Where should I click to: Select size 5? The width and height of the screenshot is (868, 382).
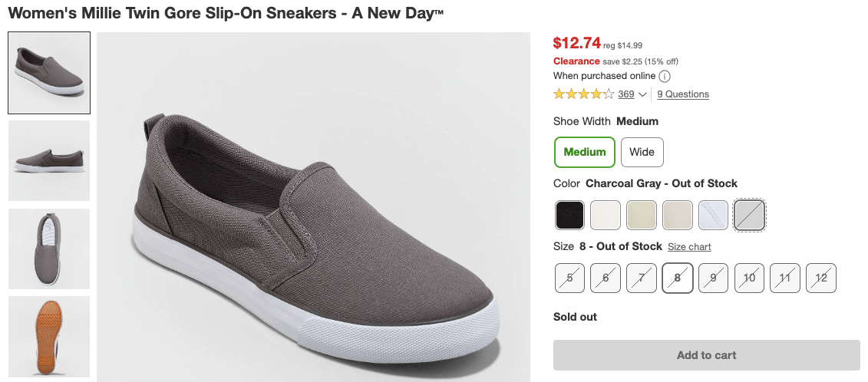click(x=569, y=278)
